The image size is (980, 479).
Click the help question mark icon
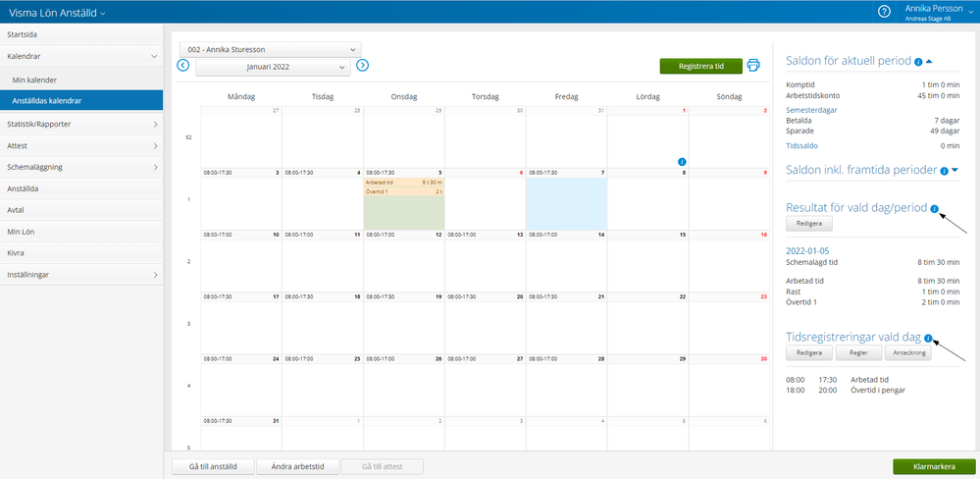point(884,12)
